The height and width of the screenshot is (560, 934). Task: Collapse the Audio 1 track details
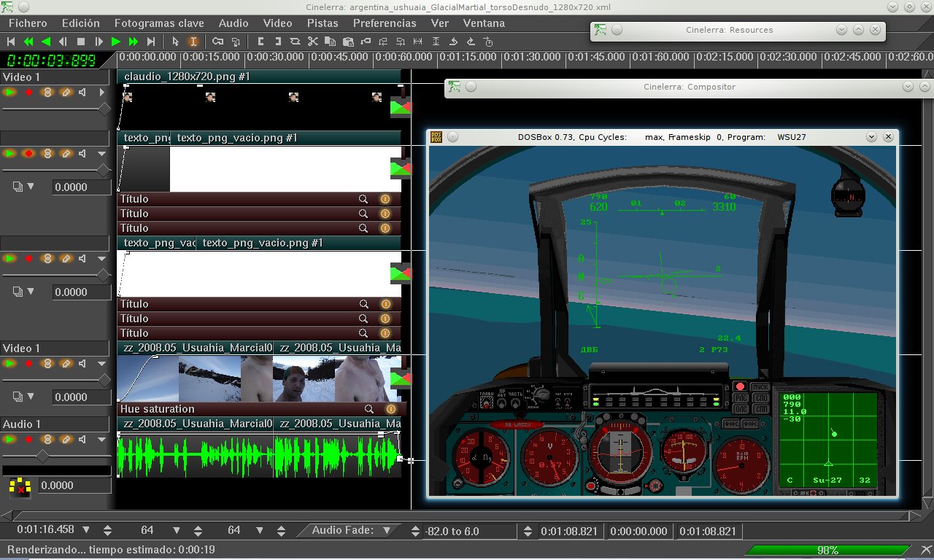101,440
